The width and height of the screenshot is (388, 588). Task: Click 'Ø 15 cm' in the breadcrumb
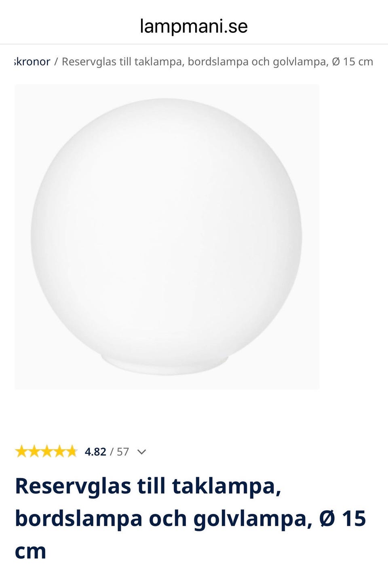pyautogui.click(x=352, y=62)
